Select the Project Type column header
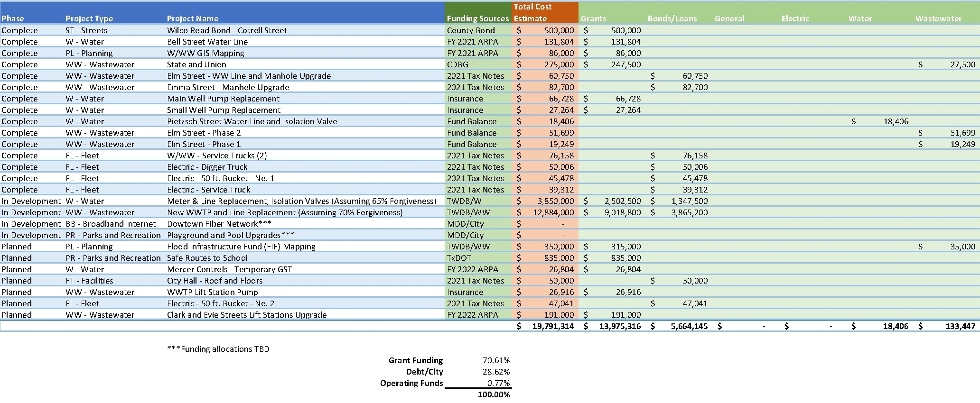 pos(89,18)
